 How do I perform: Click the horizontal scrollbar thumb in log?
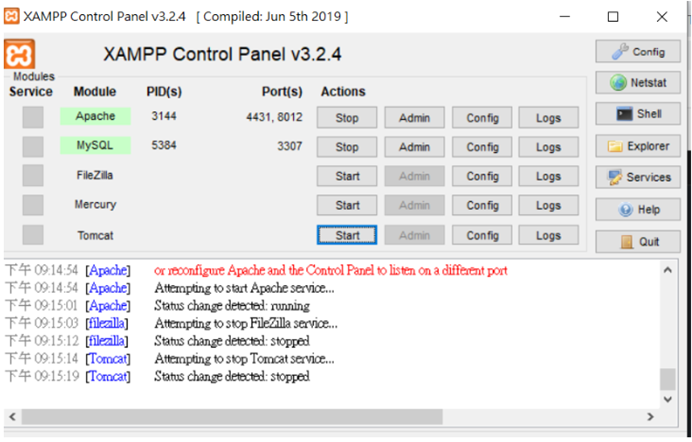pos(232,416)
